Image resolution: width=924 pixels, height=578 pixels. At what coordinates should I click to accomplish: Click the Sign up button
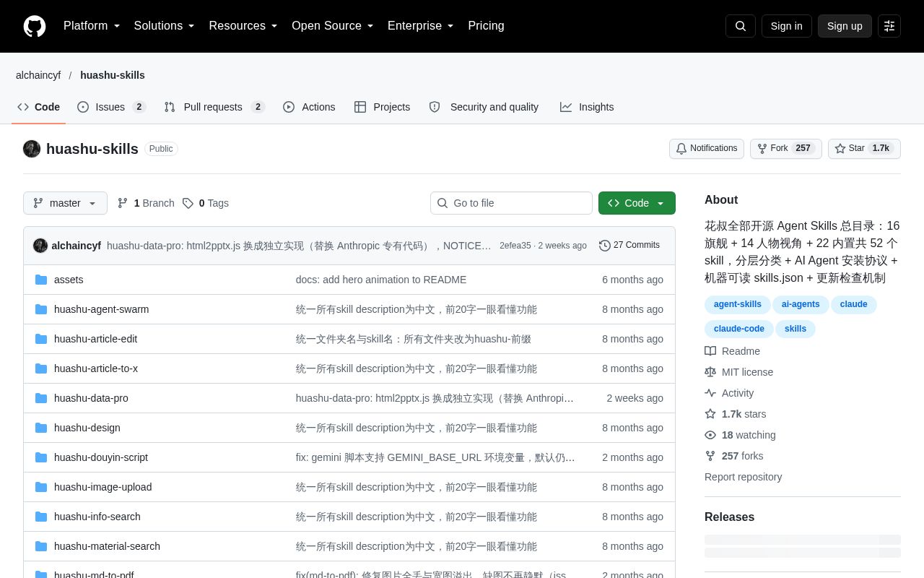[x=845, y=26]
